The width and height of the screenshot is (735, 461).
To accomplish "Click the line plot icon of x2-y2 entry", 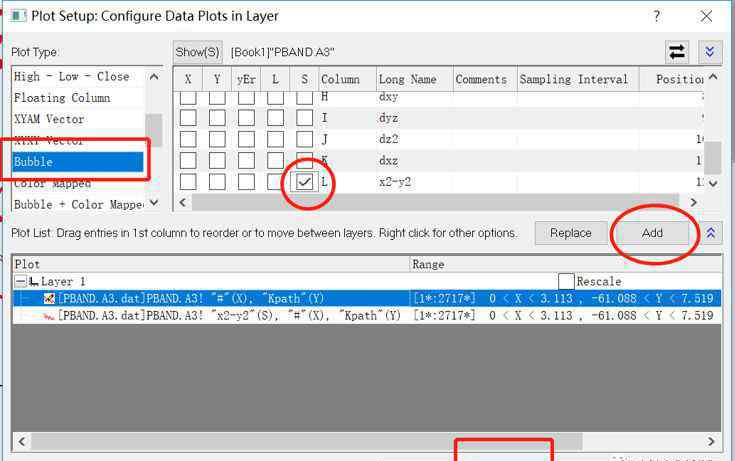I will point(48,315).
